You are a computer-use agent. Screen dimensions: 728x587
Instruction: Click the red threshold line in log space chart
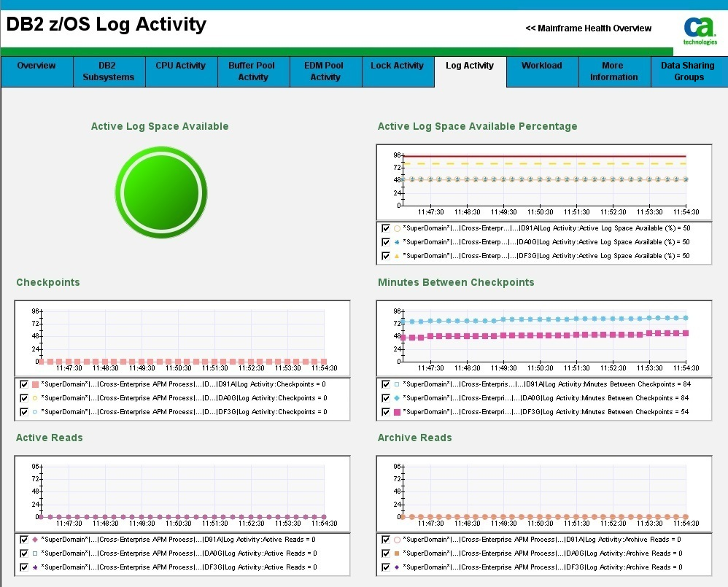click(x=544, y=156)
